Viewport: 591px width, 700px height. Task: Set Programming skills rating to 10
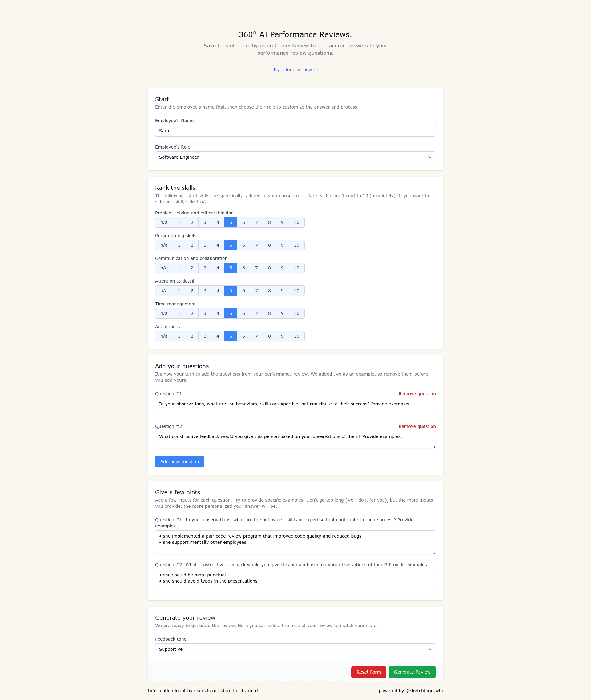[x=296, y=245]
